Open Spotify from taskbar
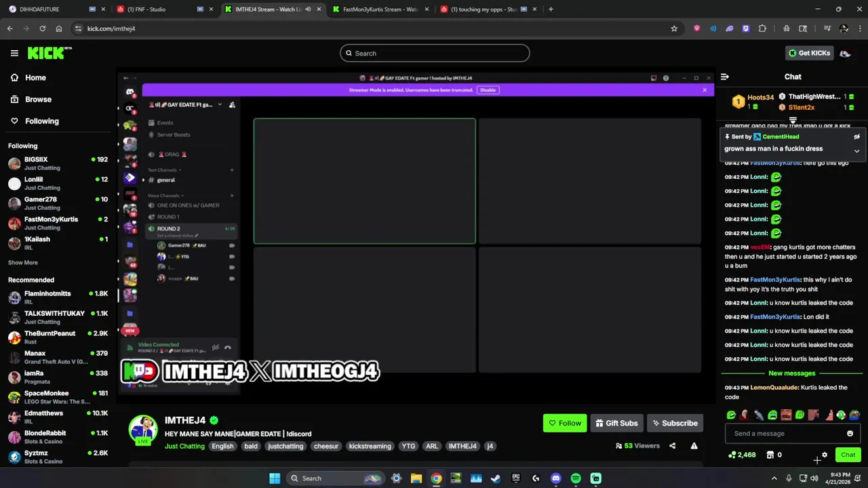This screenshot has width=868, height=488. point(576,479)
